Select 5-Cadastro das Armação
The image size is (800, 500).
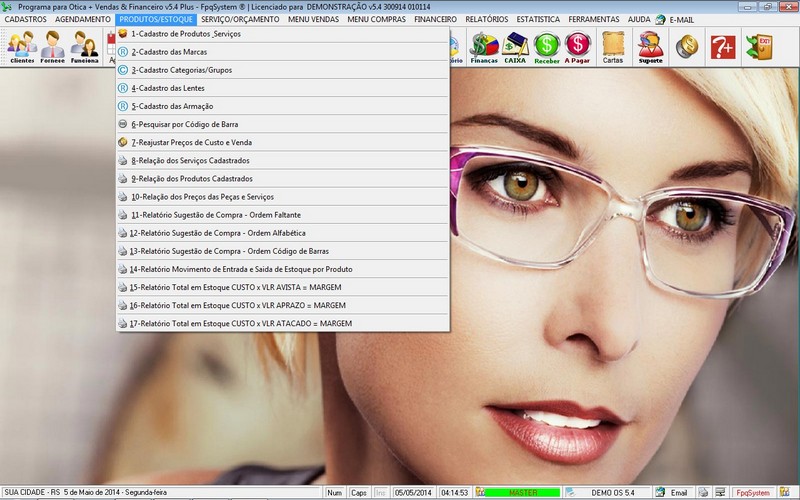tap(283, 106)
